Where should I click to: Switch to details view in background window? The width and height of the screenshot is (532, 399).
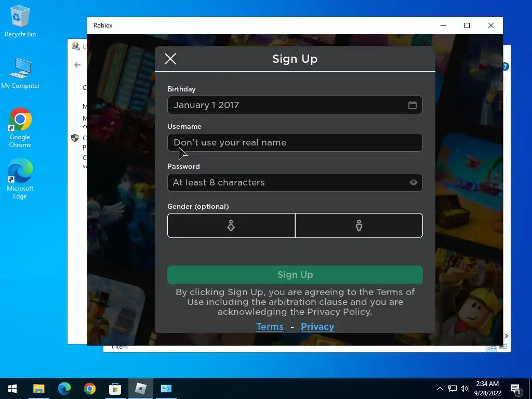click(x=492, y=348)
